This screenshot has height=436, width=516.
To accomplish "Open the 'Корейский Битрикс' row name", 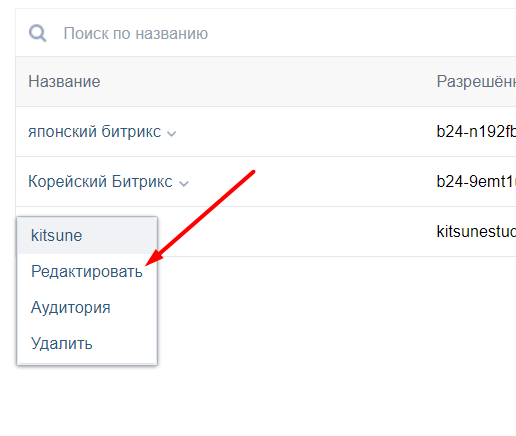I will pos(100,181).
